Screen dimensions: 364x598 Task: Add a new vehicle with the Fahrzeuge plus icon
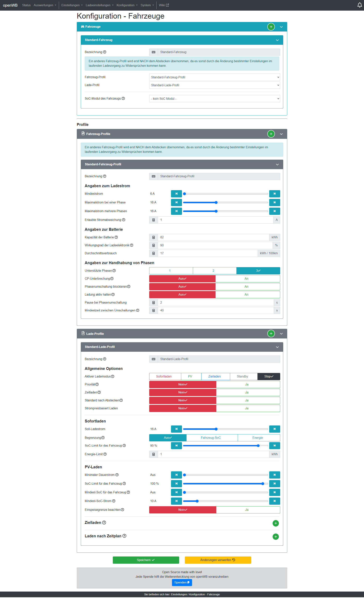[271, 27]
